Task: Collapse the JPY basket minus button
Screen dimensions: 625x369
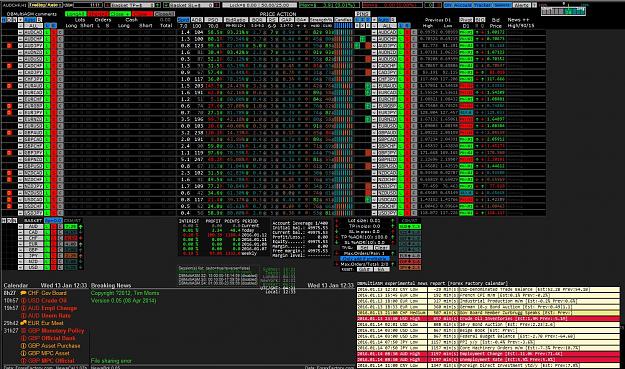Action: pyautogui.click(x=20, y=255)
